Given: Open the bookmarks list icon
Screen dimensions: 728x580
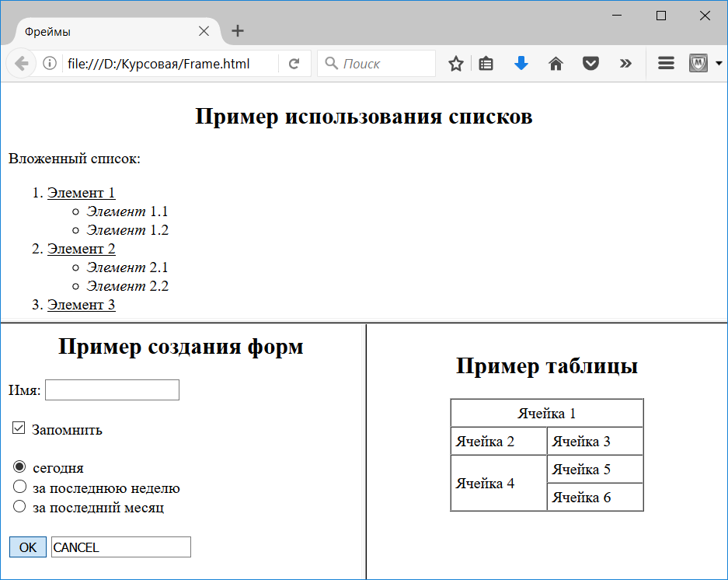Looking at the screenshot, I should pyautogui.click(x=486, y=64).
